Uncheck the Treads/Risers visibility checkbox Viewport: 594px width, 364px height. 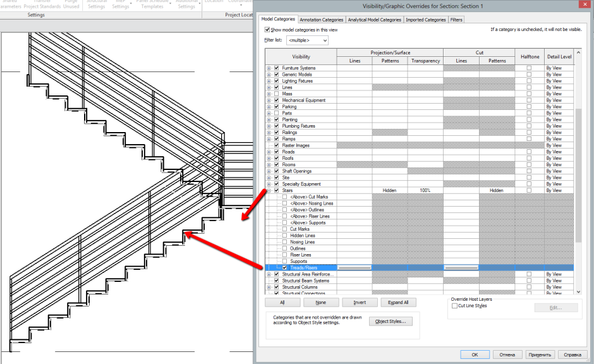point(284,268)
